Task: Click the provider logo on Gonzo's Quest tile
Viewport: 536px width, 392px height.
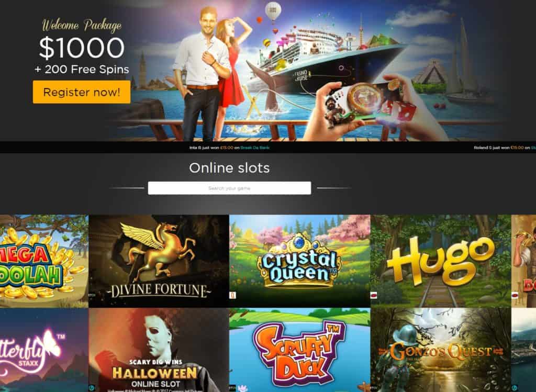Action: tap(374, 388)
